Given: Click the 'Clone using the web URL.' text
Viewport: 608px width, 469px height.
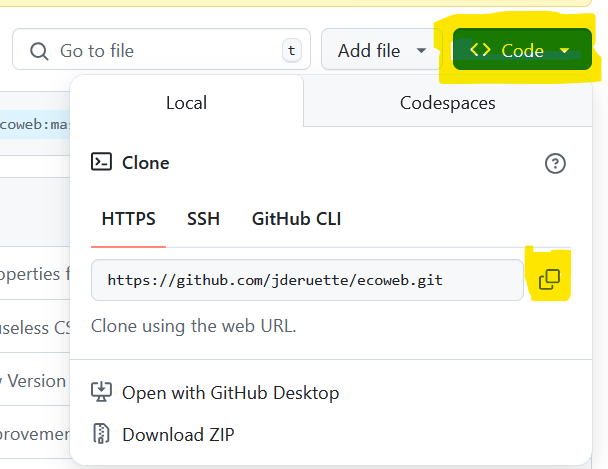Looking at the screenshot, I should click(x=193, y=326).
